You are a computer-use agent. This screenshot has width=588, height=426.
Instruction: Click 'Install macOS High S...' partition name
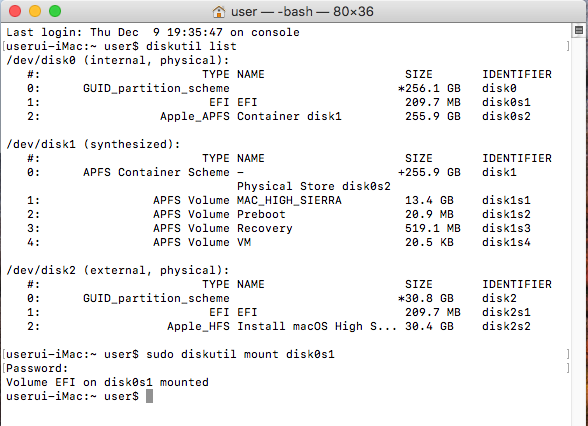[317, 326]
